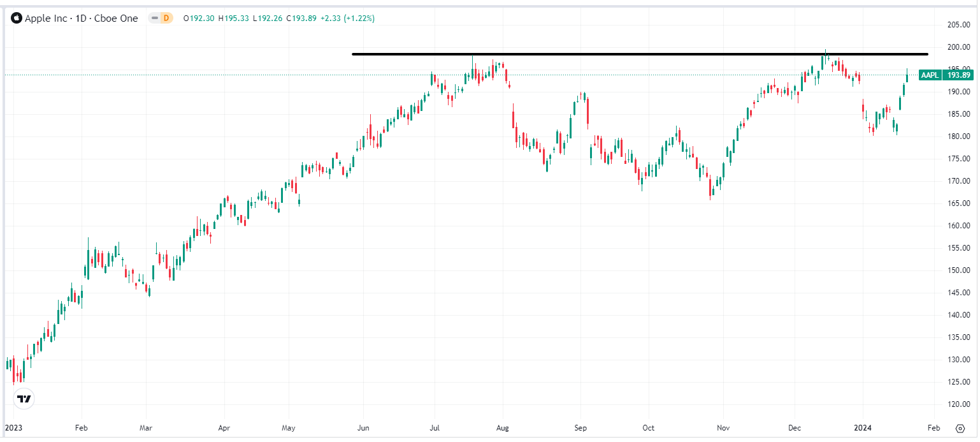This screenshot has width=980, height=442.
Task: Click the high value H195.33
Action: (234, 18)
